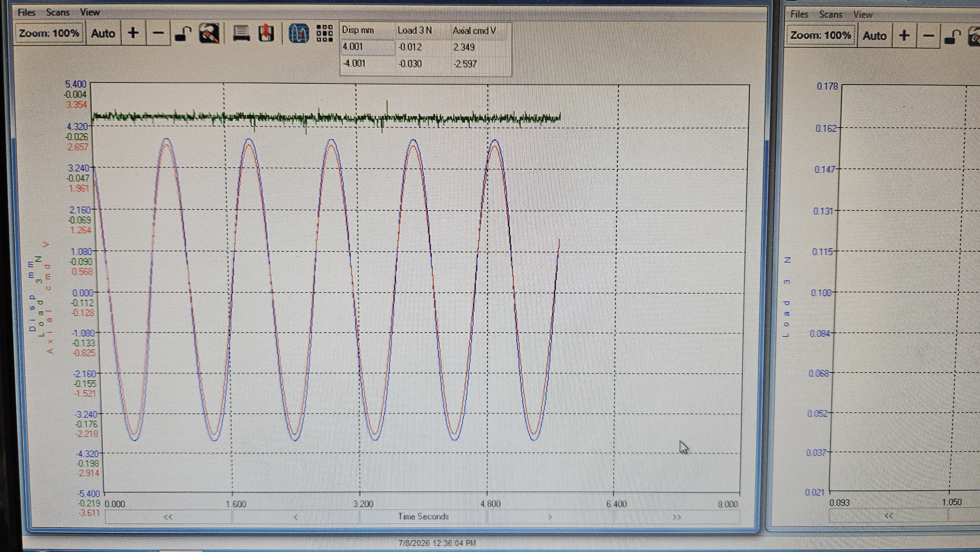The image size is (980, 552).
Task: Click the Zoom: 100% button in right window
Action: click(x=821, y=35)
